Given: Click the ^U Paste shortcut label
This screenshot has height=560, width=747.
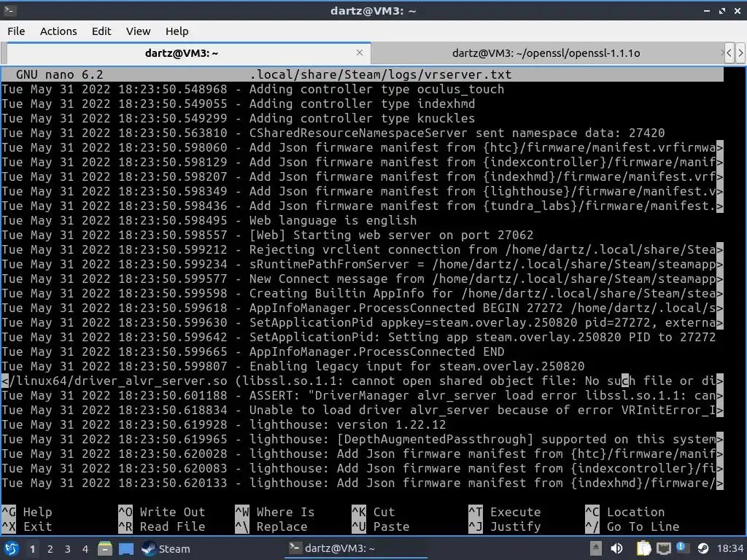Looking at the screenshot, I should [x=381, y=526].
